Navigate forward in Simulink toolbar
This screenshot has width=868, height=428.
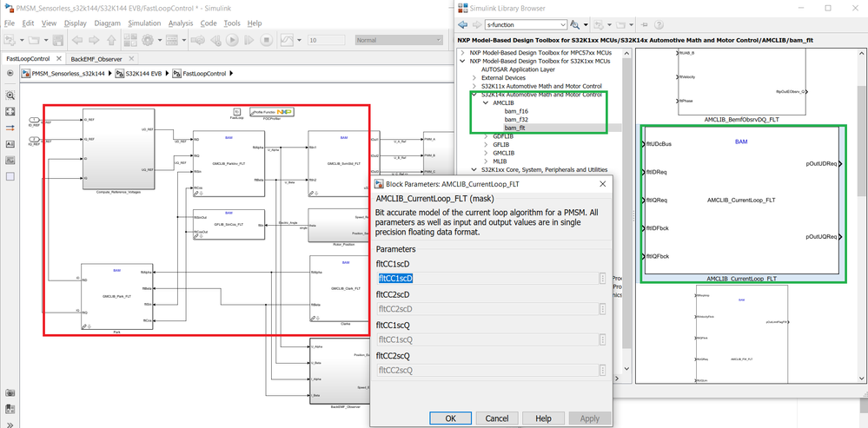(94, 40)
